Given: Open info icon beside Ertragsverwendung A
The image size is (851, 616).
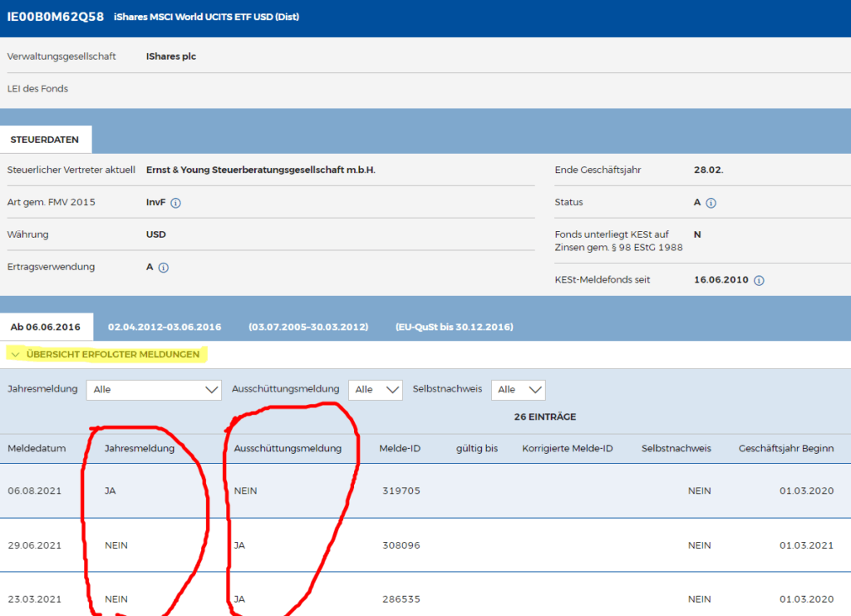Looking at the screenshot, I should [x=164, y=268].
